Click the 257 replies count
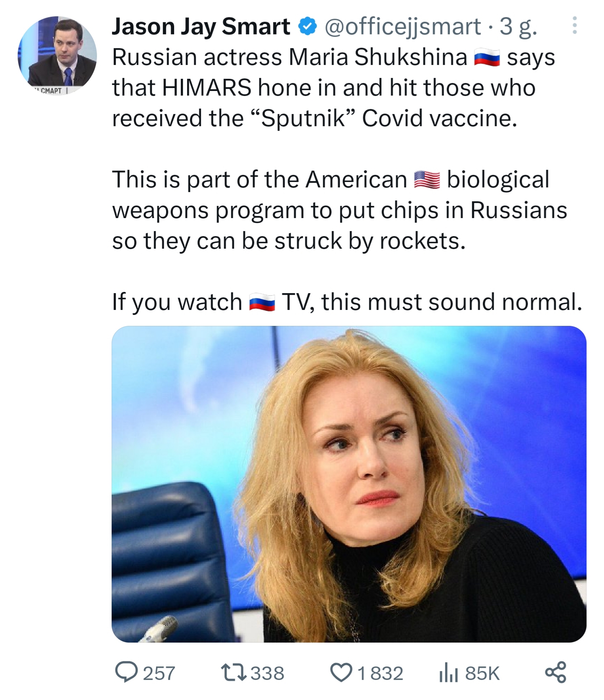604x700 pixels. pyautogui.click(x=159, y=673)
